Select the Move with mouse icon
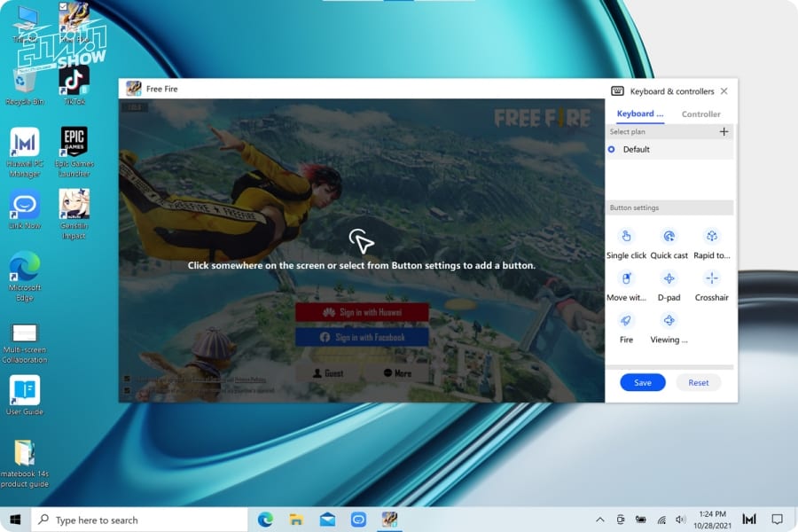798x532 pixels. tap(626, 278)
